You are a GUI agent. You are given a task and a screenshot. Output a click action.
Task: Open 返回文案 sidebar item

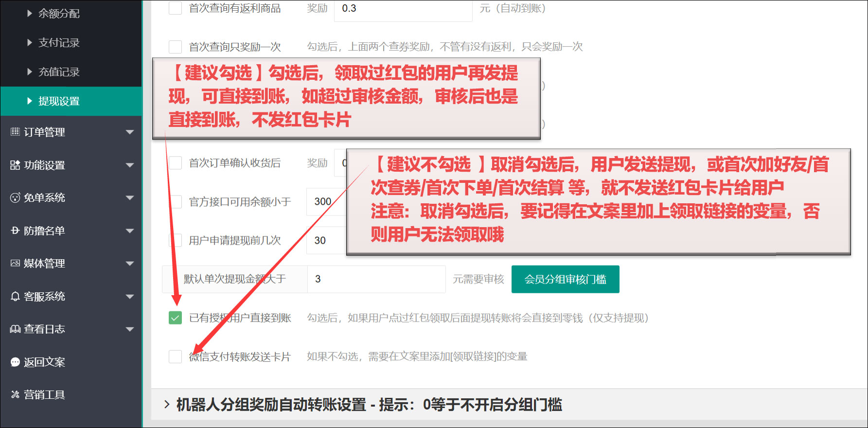pos(71,362)
